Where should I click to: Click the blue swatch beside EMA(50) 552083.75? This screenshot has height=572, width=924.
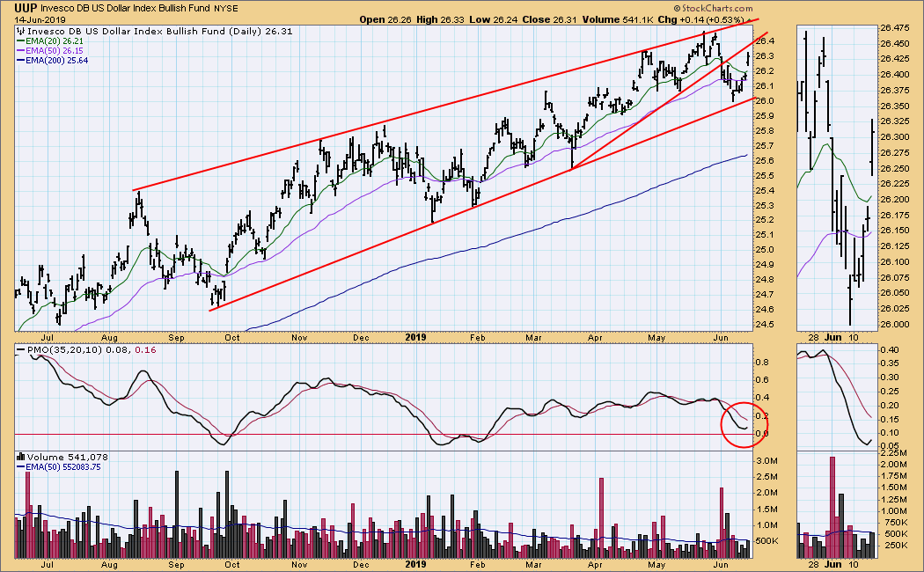coord(20,467)
